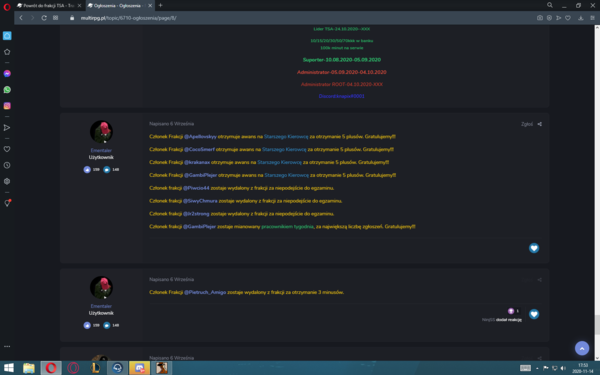Click the @SiwyChmura mention link
Image resolution: width=600 pixels, height=375 pixels.
tap(200, 201)
